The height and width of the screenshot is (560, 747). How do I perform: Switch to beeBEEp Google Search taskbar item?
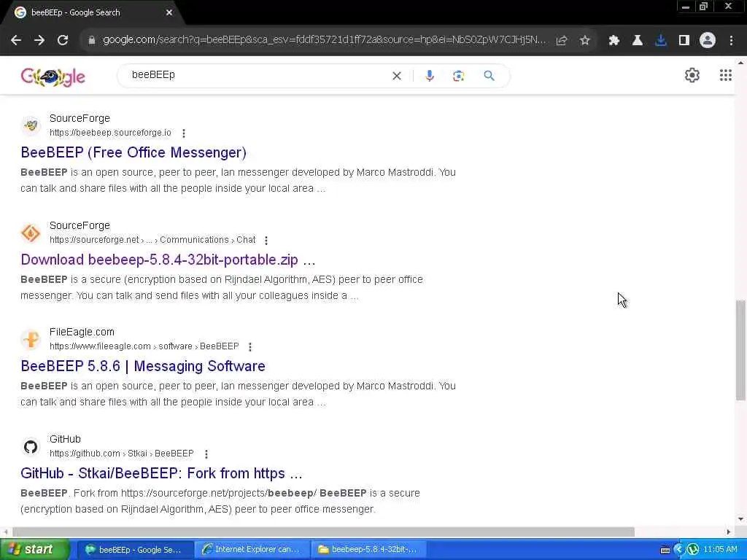(134, 550)
